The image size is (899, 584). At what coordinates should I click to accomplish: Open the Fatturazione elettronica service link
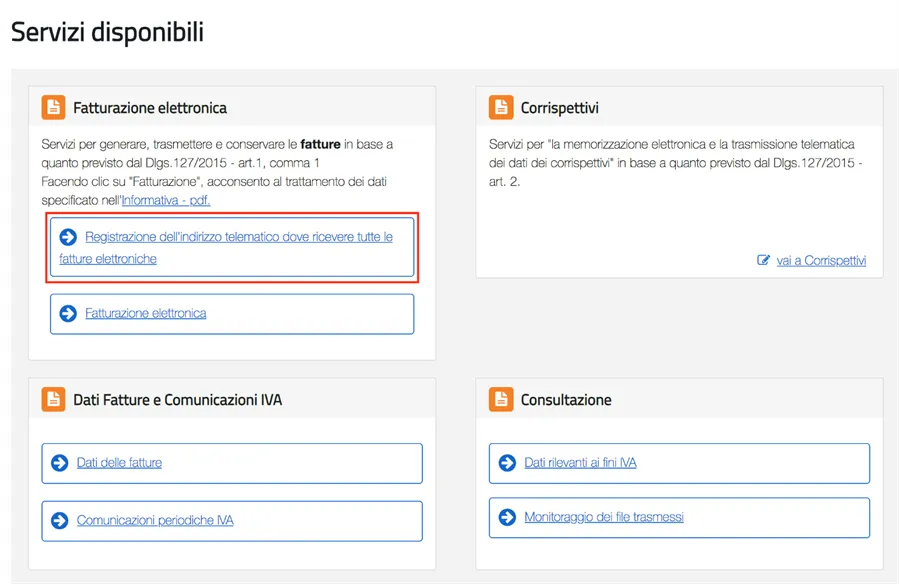(146, 313)
